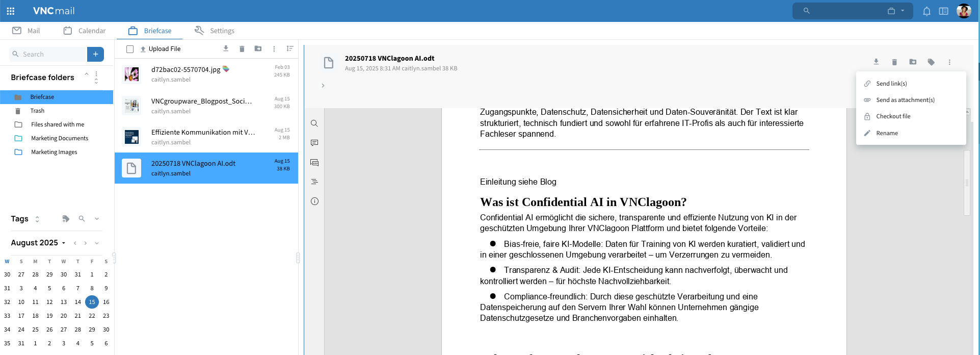Go to previous month in mini calendar
980x355 pixels.
[75, 243]
